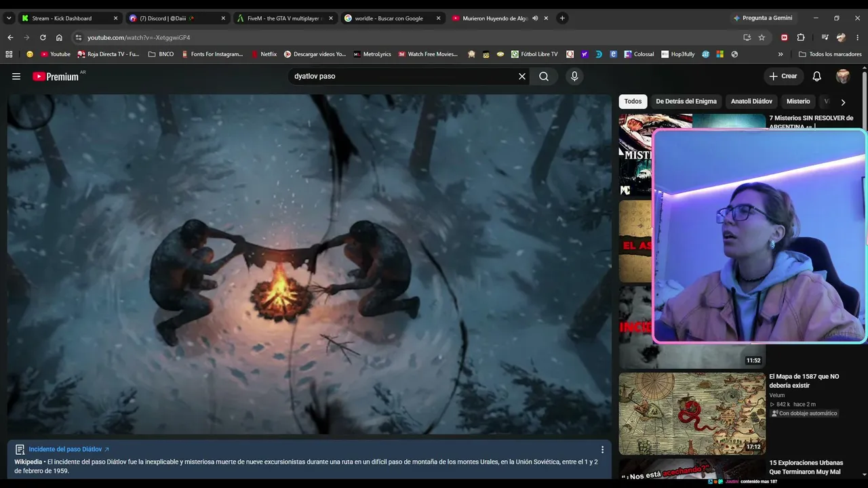Open the Microsoft logo bookmark
Image resolution: width=868 pixels, height=488 pixels.
pyautogui.click(x=719, y=54)
